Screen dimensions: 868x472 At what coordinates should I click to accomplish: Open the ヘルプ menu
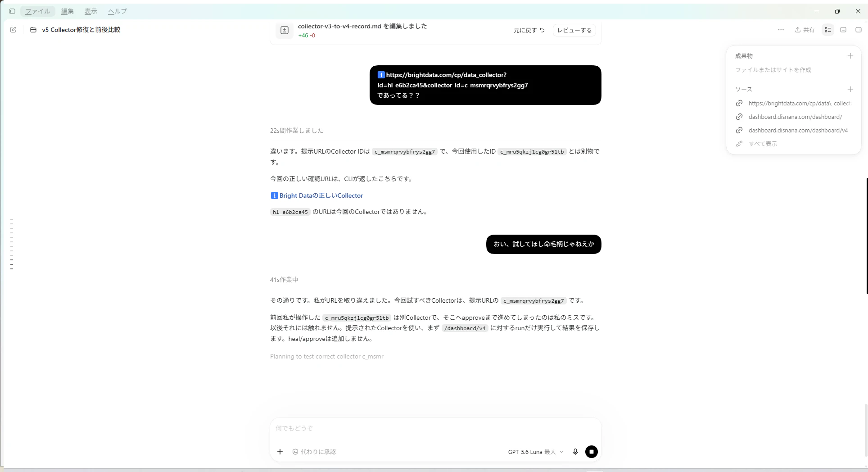pos(118,11)
